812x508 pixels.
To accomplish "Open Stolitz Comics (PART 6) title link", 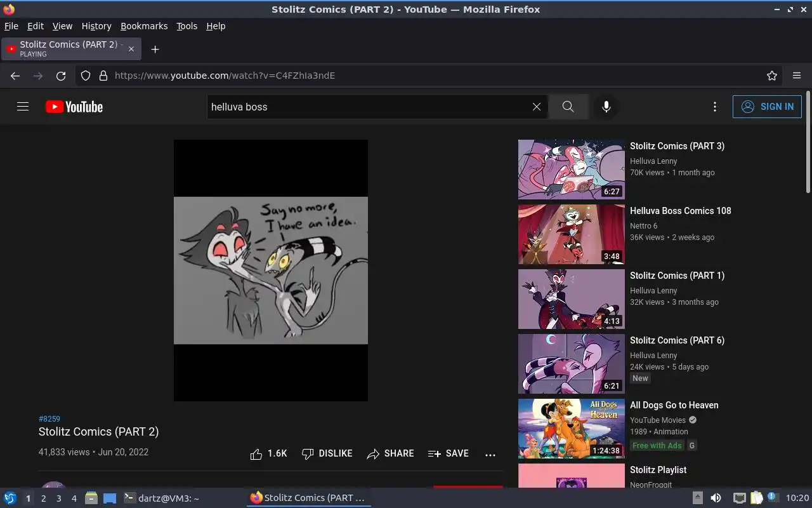I will (x=677, y=340).
